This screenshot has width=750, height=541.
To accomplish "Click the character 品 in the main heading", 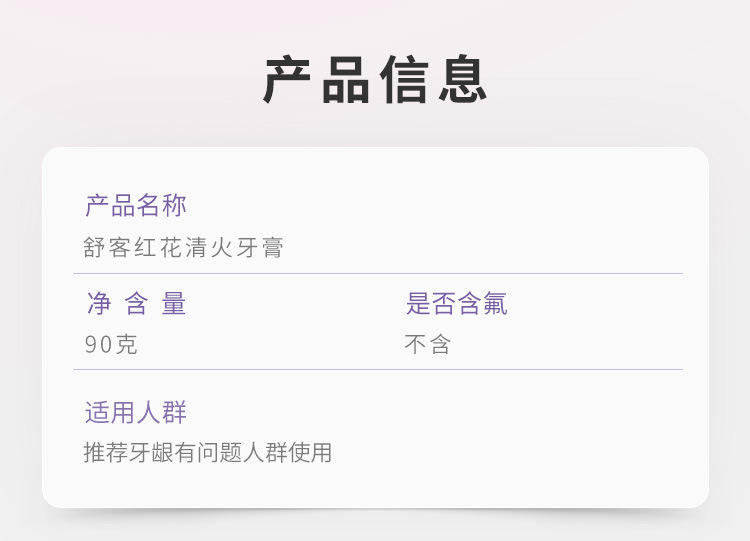I will (x=346, y=80).
